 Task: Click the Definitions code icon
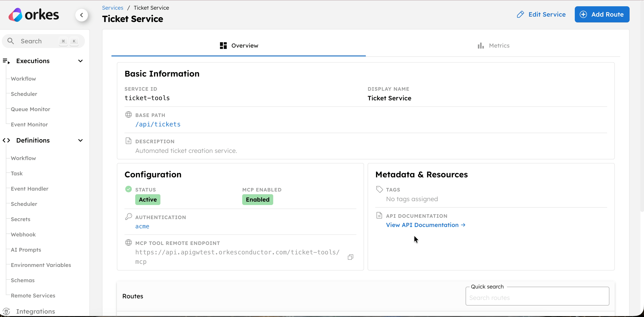point(7,140)
